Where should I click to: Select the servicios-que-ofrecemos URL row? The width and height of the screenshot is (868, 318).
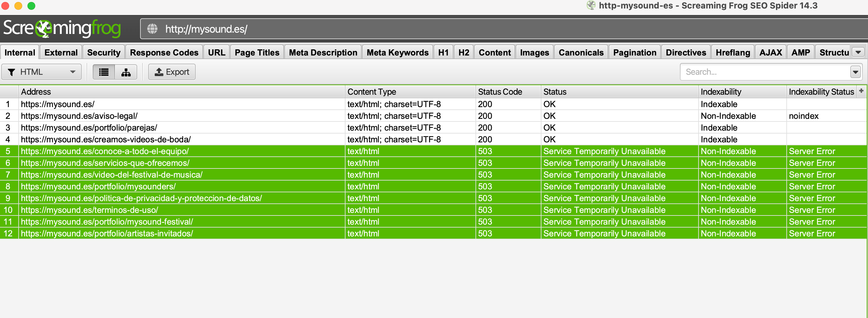point(433,163)
